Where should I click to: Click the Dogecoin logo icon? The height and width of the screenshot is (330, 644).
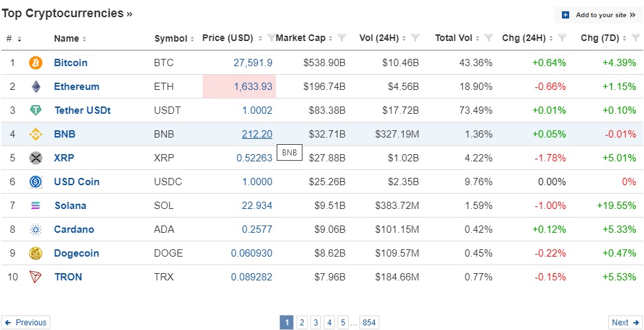[36, 253]
